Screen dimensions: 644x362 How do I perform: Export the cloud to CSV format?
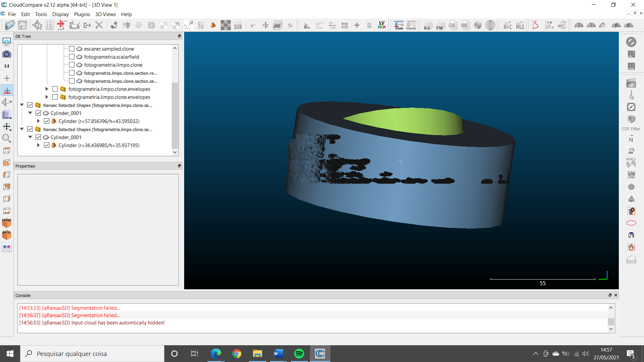pyautogui.click(x=465, y=24)
